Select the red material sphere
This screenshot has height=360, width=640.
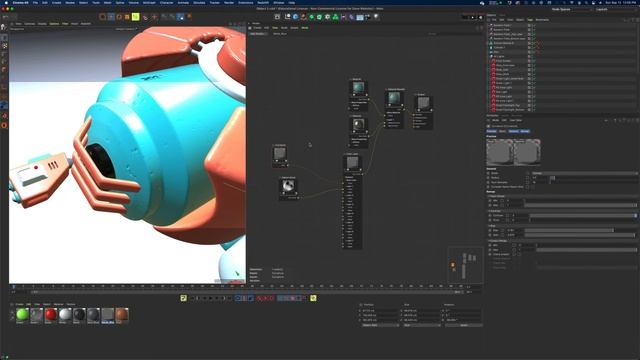[x=51, y=315]
